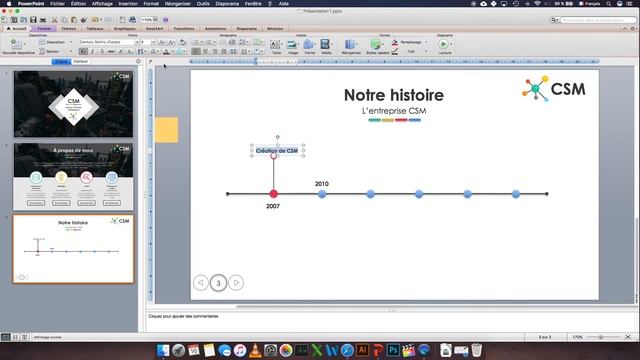The width and height of the screenshot is (640, 360).
Task: Expand the Lecture dropdown arrow
Action: coord(451,44)
